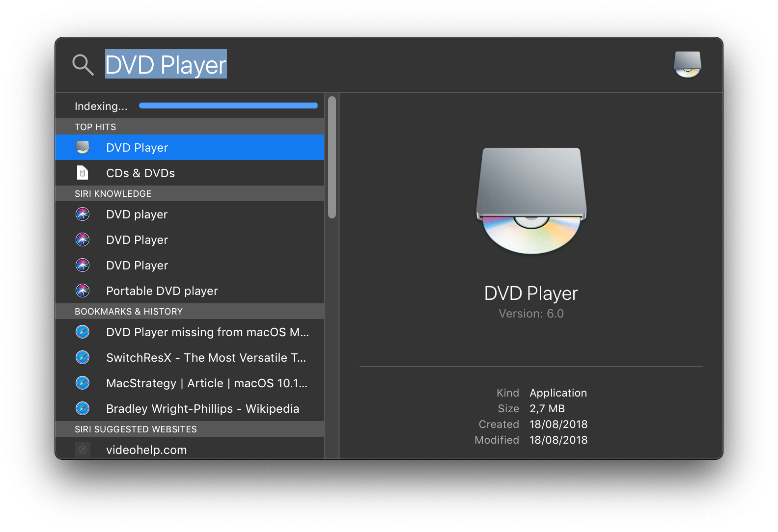Screen dimensions: 778x532
Task: Click the compass icon beside videohelp.com
Action: (83, 450)
